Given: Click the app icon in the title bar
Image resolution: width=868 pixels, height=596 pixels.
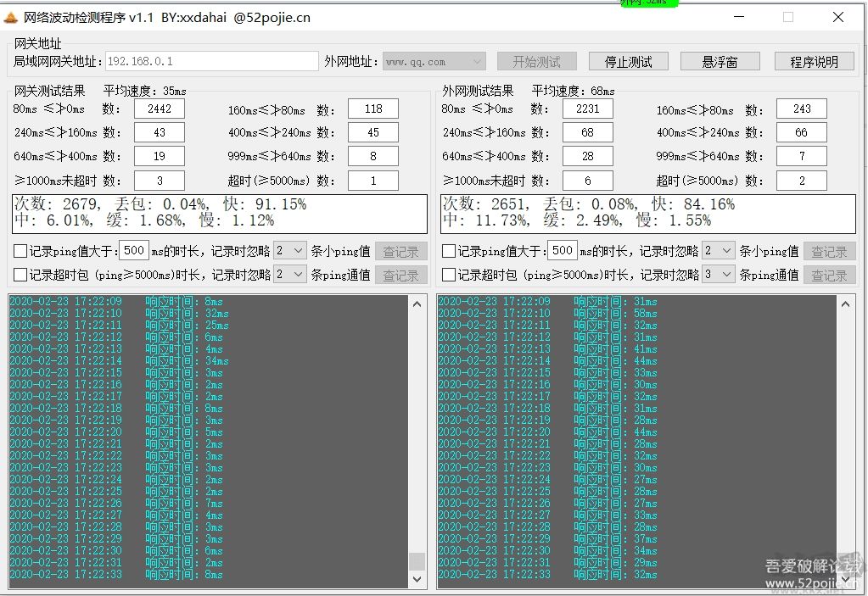Looking at the screenshot, I should (11, 18).
